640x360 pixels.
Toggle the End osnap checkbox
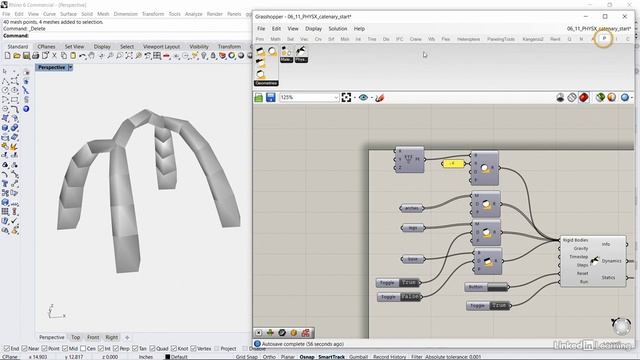[x=7, y=349]
